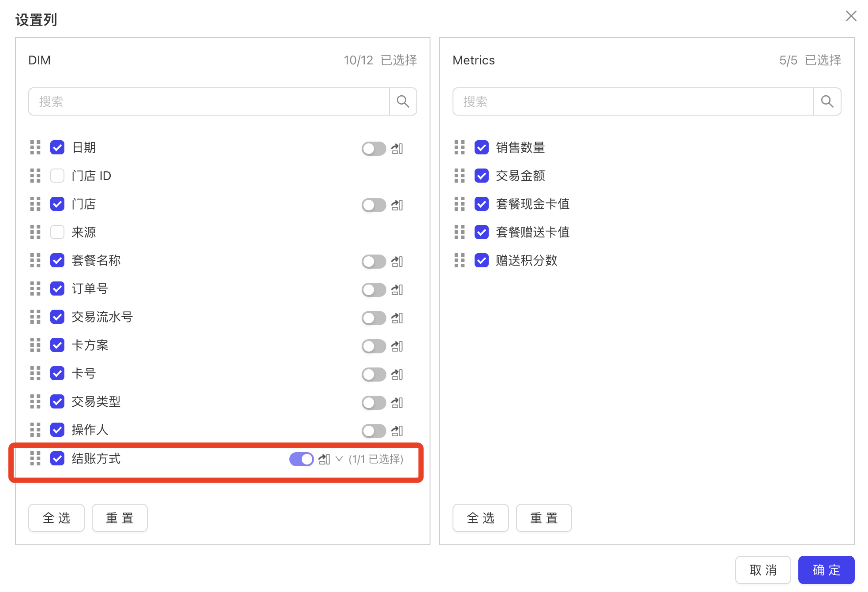Viewport: 868px width, 592px height.
Task: Check the 门店 ID checkbox
Action: click(57, 176)
